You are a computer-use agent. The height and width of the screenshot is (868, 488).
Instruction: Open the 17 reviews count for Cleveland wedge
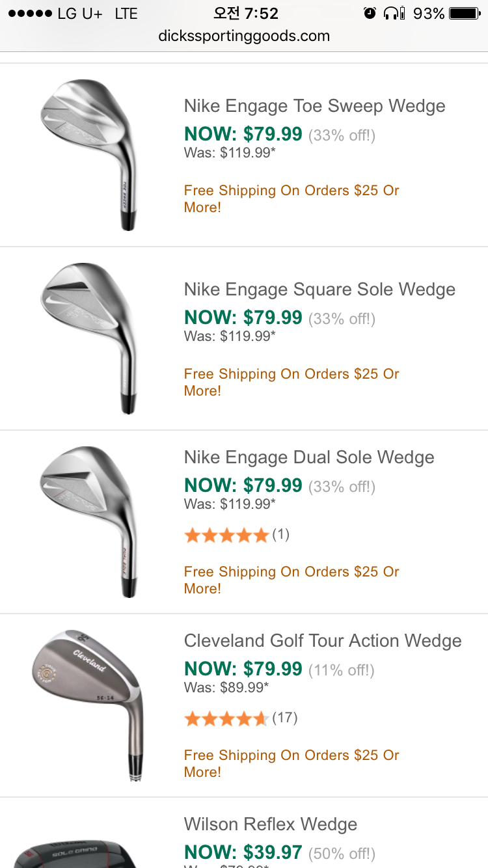[x=285, y=718]
